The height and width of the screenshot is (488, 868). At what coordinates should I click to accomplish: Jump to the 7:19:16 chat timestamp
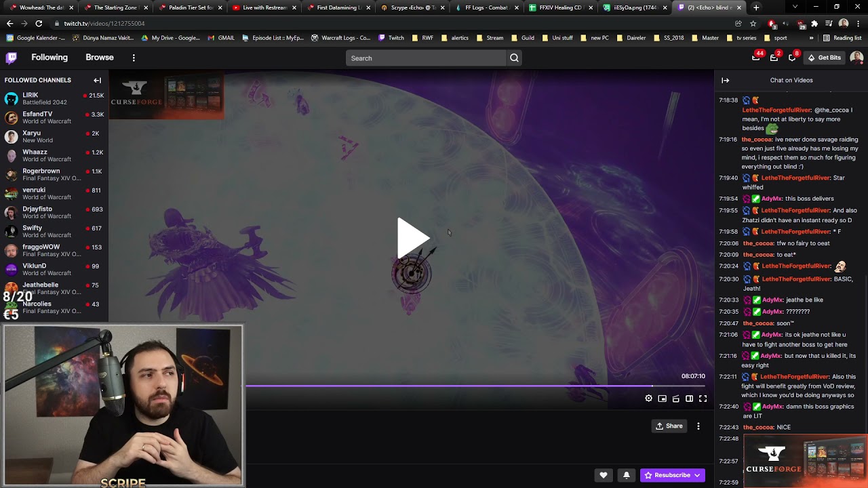tap(728, 140)
